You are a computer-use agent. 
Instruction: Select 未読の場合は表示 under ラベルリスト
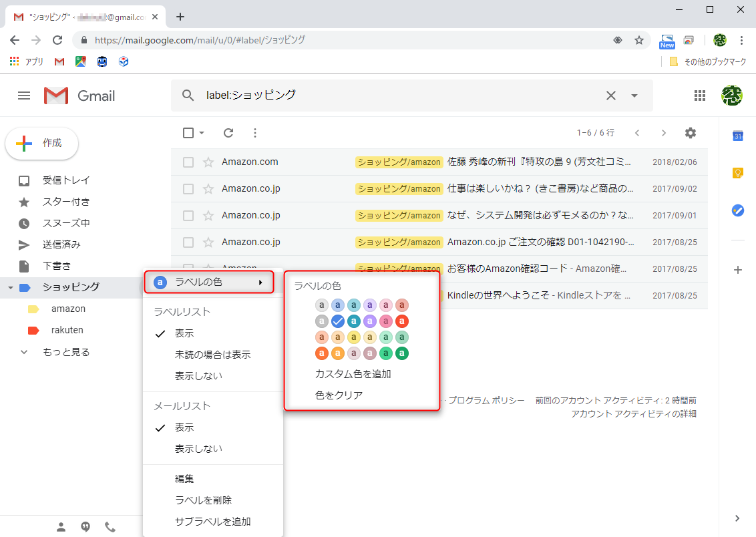pos(212,354)
